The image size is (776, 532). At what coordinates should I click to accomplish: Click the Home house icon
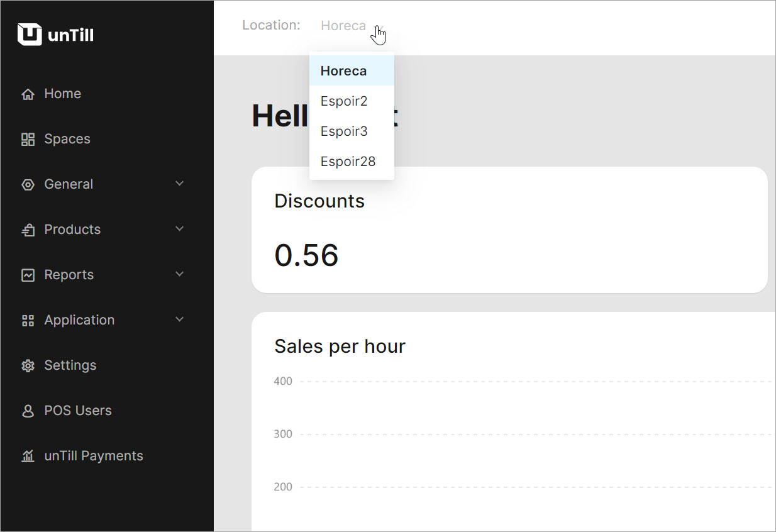point(28,94)
